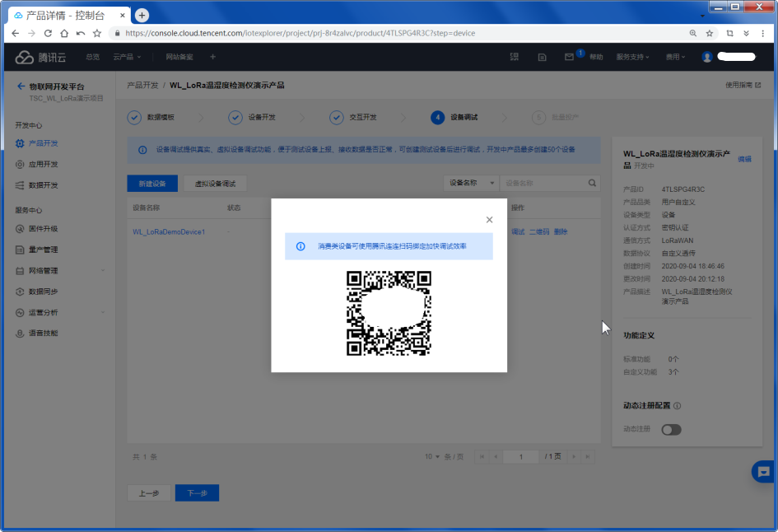This screenshot has width=778, height=532.
Task: Go forward in browser history
Action: point(32,33)
